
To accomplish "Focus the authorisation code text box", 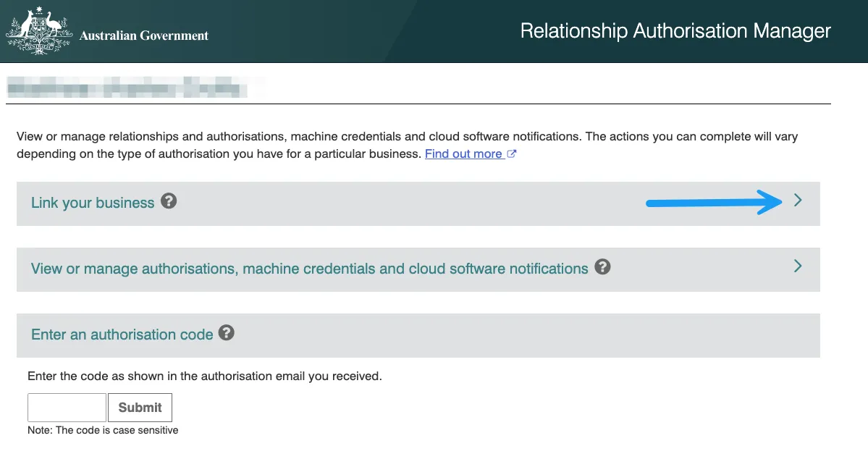I will 67,408.
